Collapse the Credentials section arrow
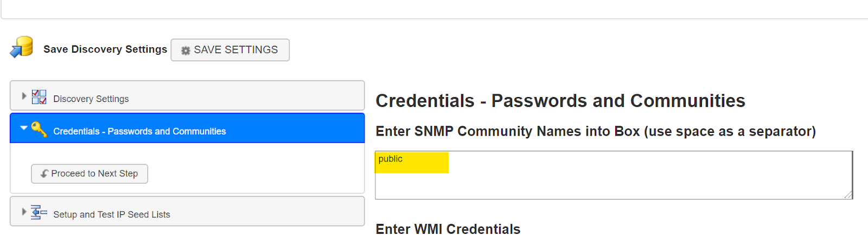 24,128
